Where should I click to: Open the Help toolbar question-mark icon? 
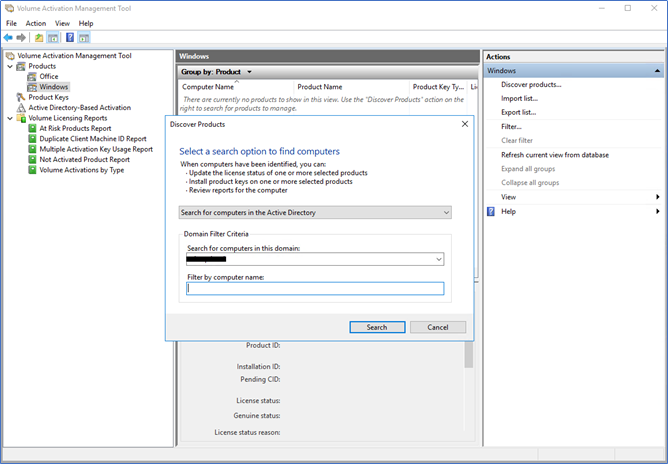[70, 38]
